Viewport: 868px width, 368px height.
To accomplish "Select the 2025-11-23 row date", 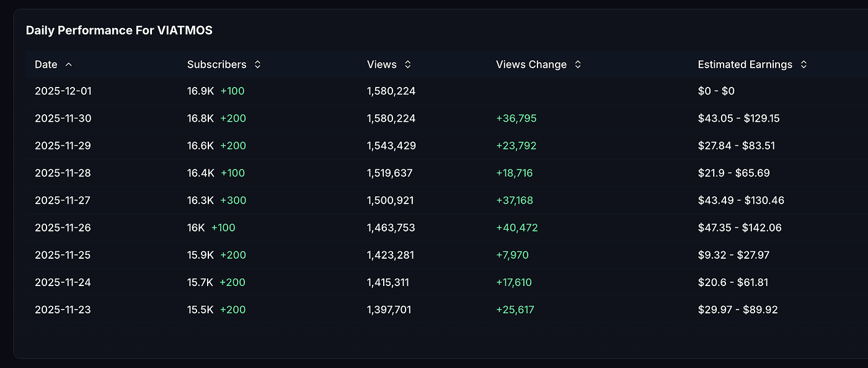I will coord(63,310).
